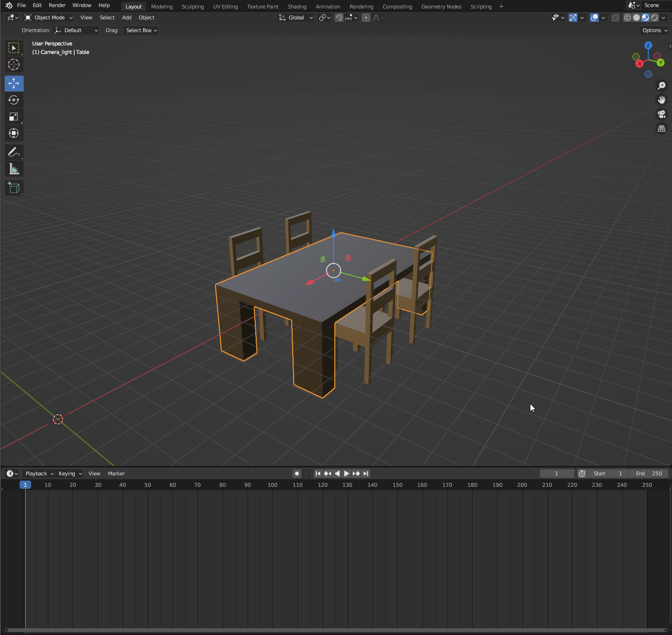672x635 pixels.
Task: Toggle the Show Gizmos button
Action: [573, 18]
